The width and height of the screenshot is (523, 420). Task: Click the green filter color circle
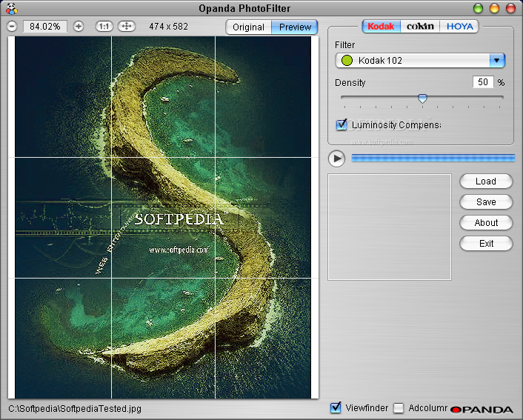point(347,61)
